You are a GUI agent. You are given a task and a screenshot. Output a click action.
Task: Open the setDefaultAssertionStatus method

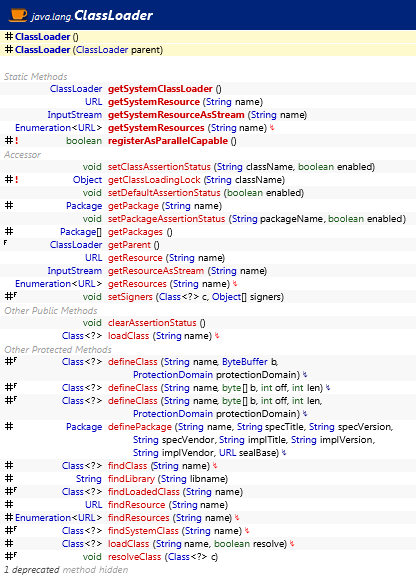pyautogui.click(x=164, y=193)
